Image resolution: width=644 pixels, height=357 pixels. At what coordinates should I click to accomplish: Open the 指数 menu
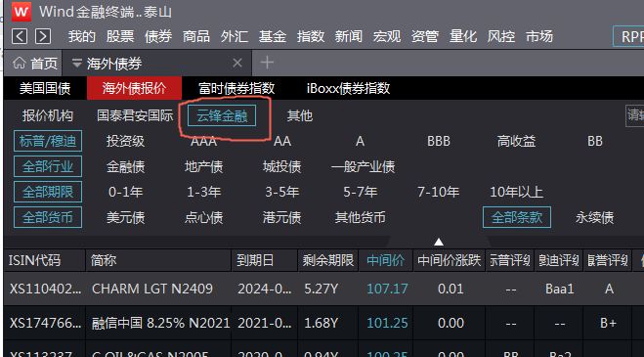pyautogui.click(x=311, y=36)
